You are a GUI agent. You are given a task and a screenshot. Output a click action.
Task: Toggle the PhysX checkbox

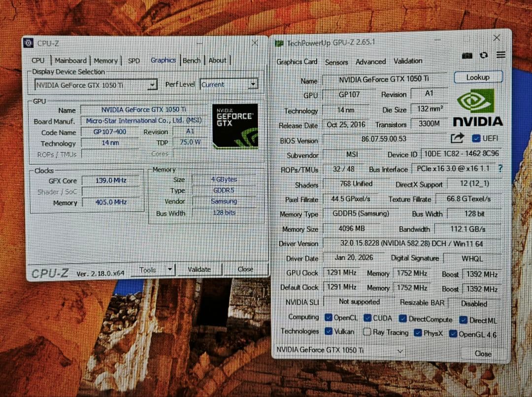[x=418, y=333]
